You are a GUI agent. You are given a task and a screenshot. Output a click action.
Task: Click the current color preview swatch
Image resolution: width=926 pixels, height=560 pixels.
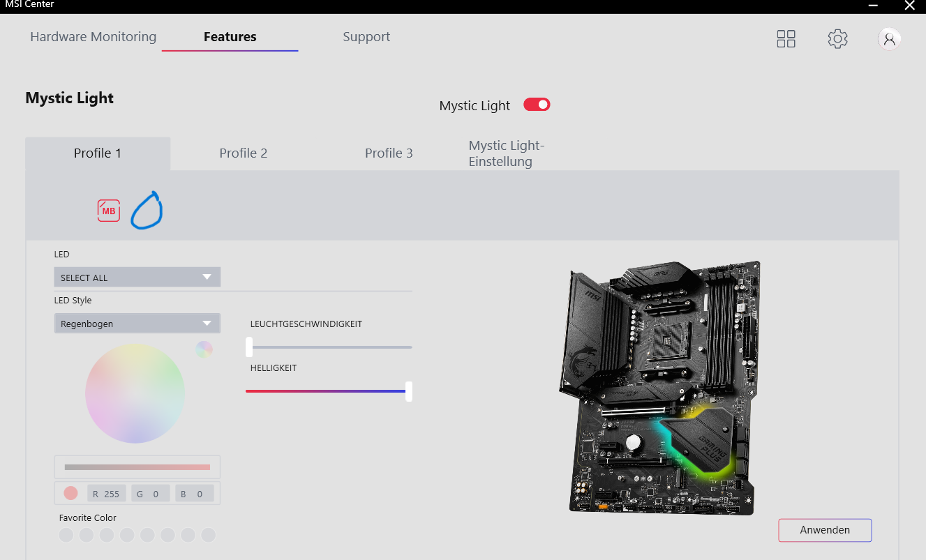point(70,494)
